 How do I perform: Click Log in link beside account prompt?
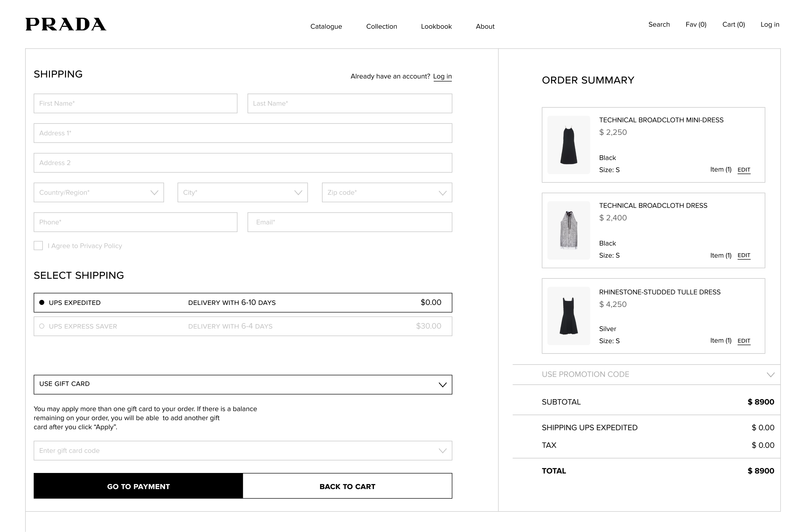[442, 76]
